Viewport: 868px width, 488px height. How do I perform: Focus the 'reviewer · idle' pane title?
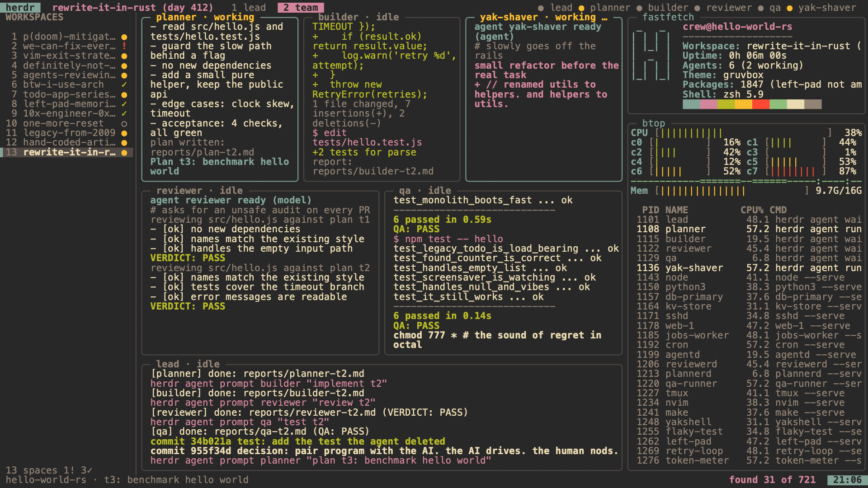[199, 191]
